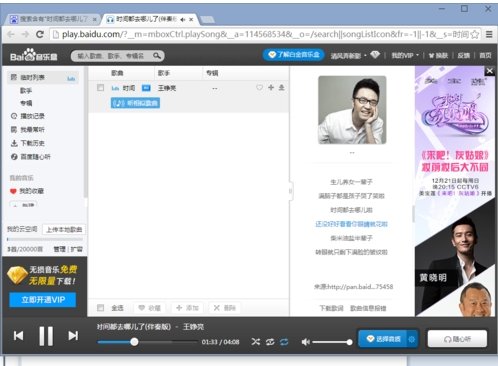Close the advertisement with X button
498x366 pixels.
(489, 71)
